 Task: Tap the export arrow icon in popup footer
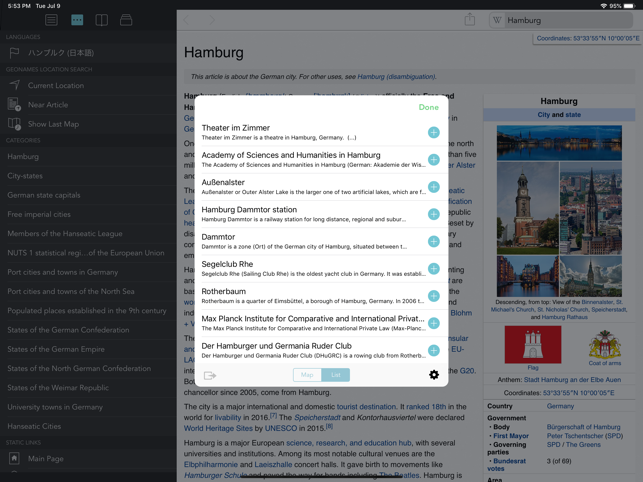pos(210,375)
